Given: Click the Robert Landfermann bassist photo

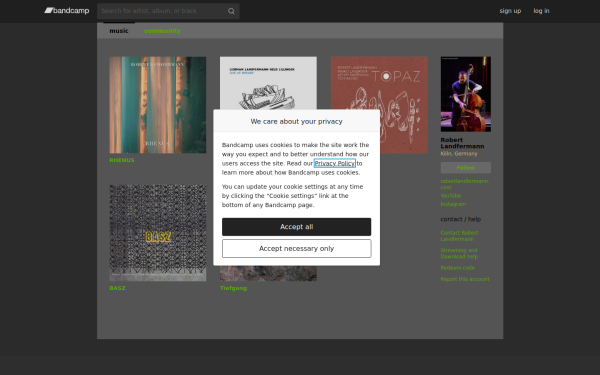Looking at the screenshot, I should tap(466, 94).
